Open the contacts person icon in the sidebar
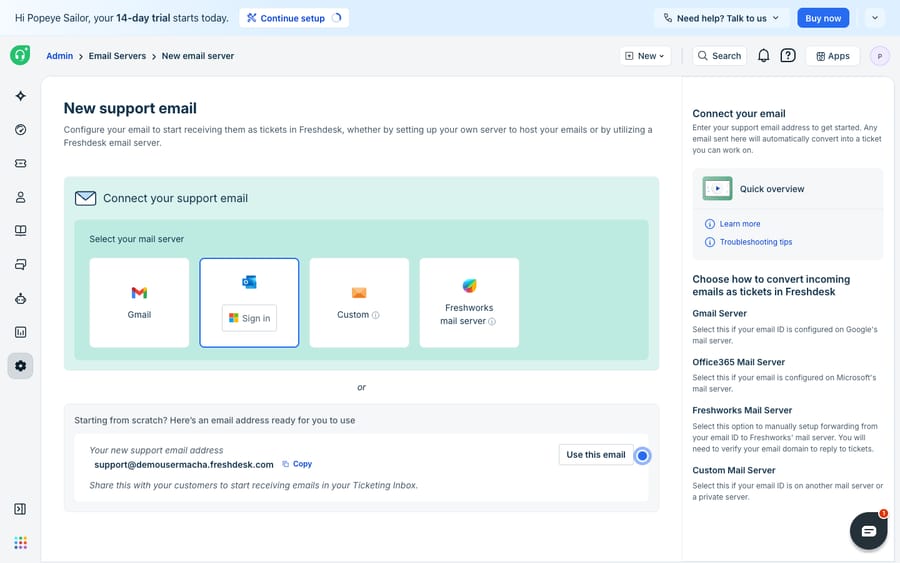900x563 pixels. click(x=21, y=197)
